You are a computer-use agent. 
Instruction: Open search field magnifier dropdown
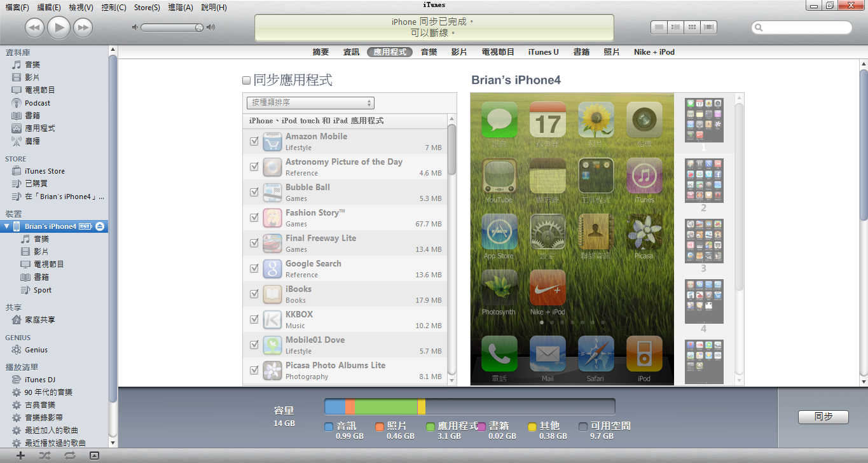(759, 27)
